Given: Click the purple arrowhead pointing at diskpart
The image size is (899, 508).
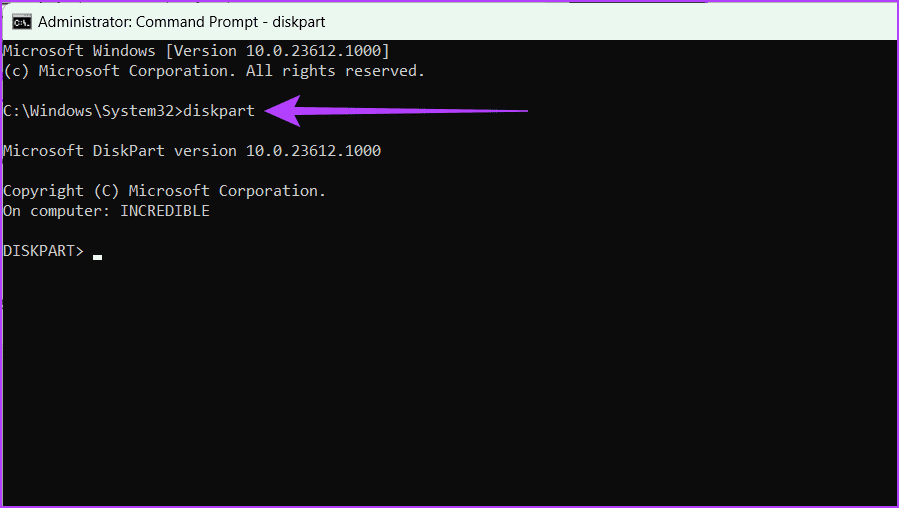Looking at the screenshot, I should [281, 110].
